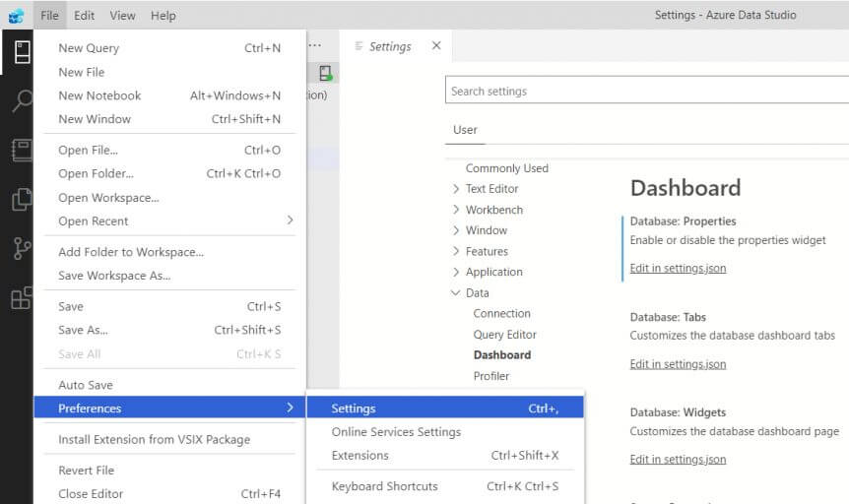Choose Close Editor menu entry
The image size is (849, 504).
[169, 494]
